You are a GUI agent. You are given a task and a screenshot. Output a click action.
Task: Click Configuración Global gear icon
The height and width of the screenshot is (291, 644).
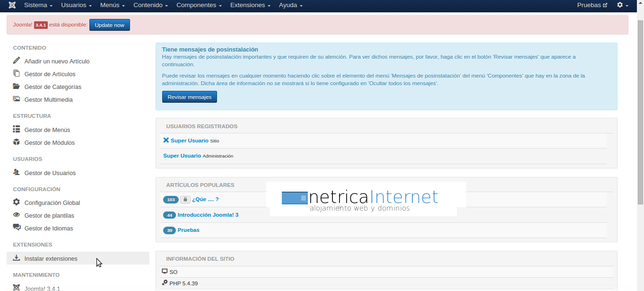[x=17, y=202]
